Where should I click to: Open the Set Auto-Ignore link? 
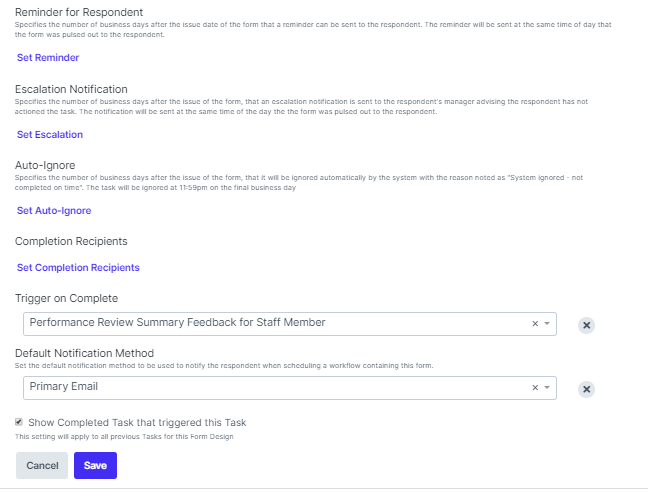[54, 211]
